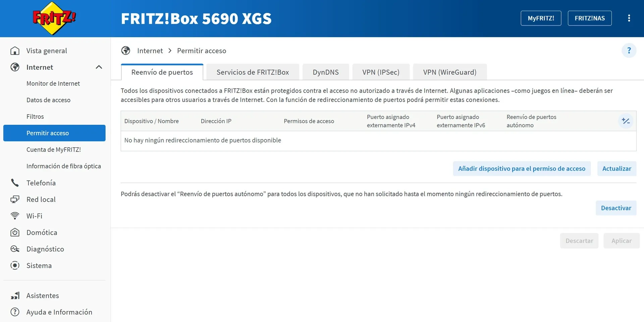Expand the Sistema section
644x322 pixels.
click(x=39, y=266)
